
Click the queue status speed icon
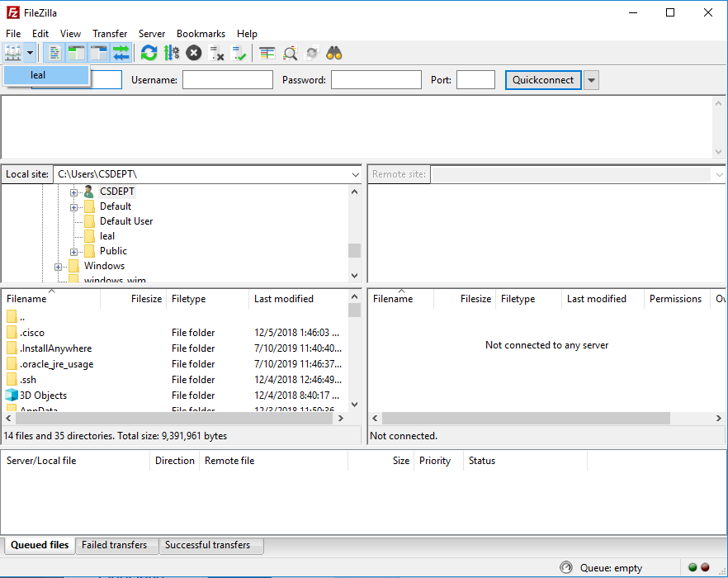click(x=566, y=567)
